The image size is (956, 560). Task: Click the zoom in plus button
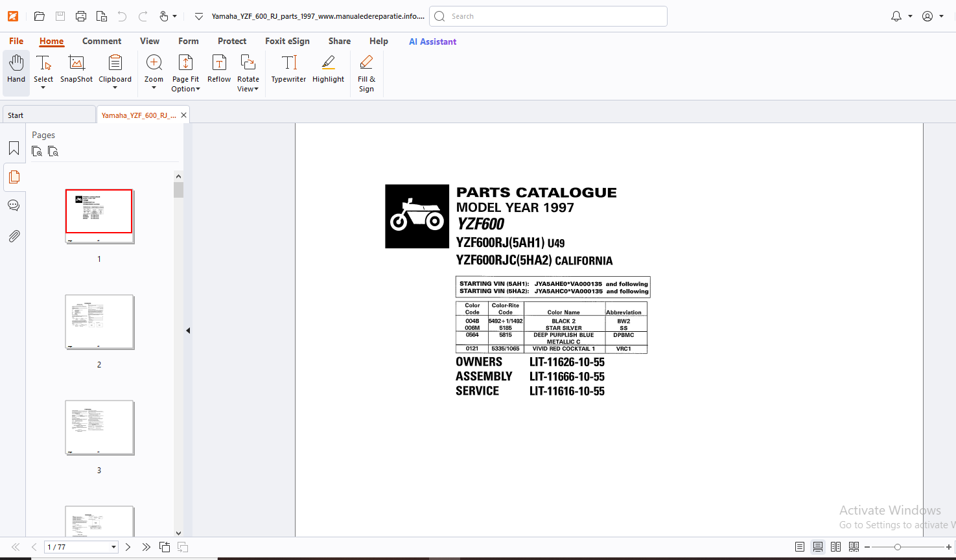(949, 547)
